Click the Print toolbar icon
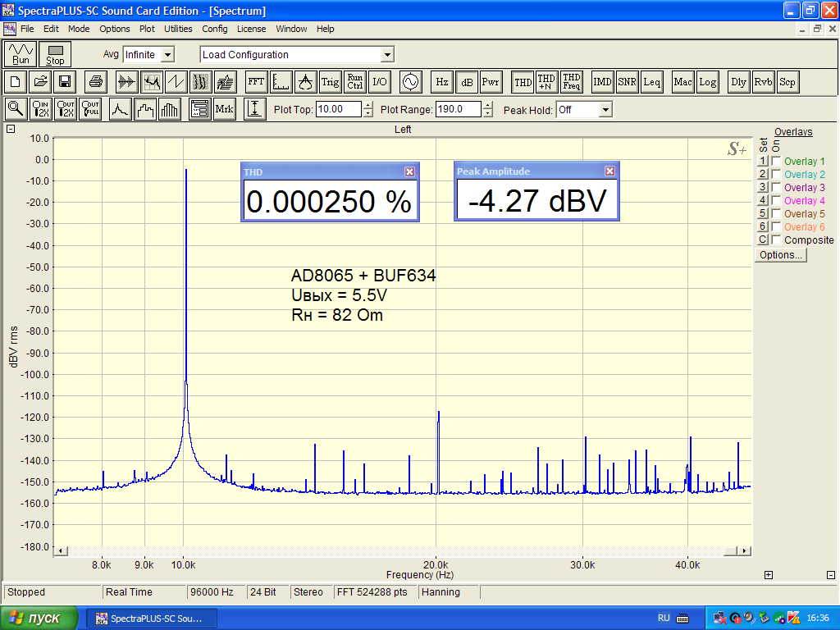Screen dimensions: 840x630 coord(96,82)
